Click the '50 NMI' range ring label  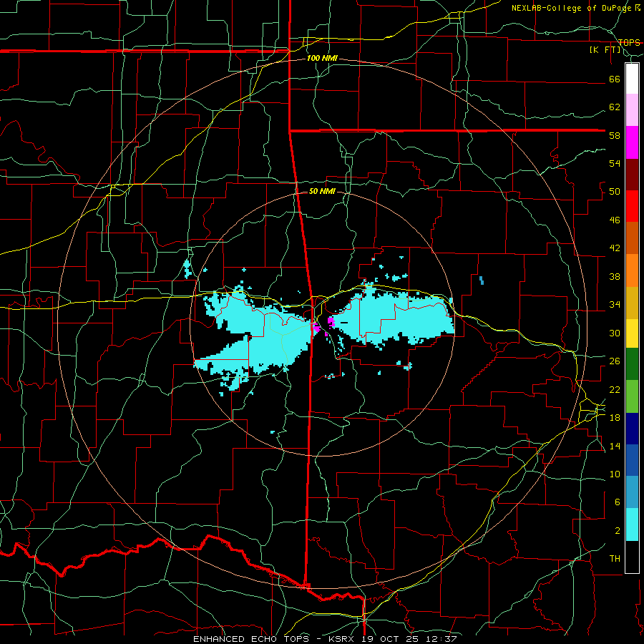(322, 191)
